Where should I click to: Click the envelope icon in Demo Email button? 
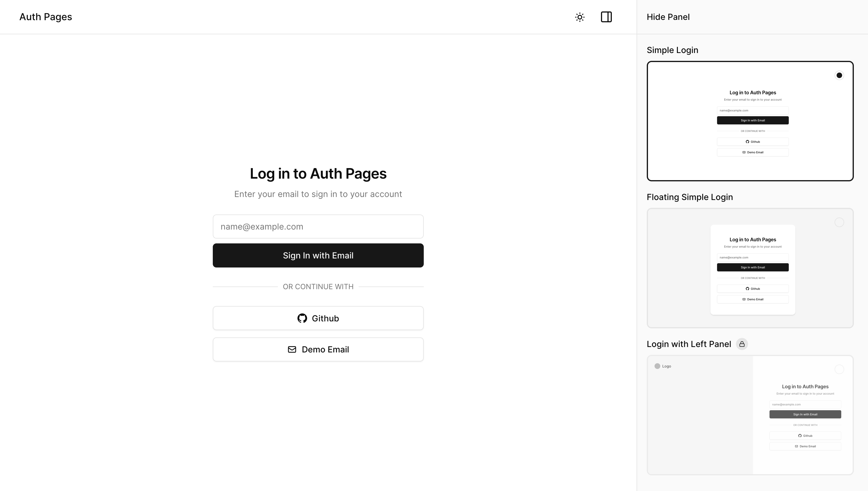pyautogui.click(x=292, y=349)
